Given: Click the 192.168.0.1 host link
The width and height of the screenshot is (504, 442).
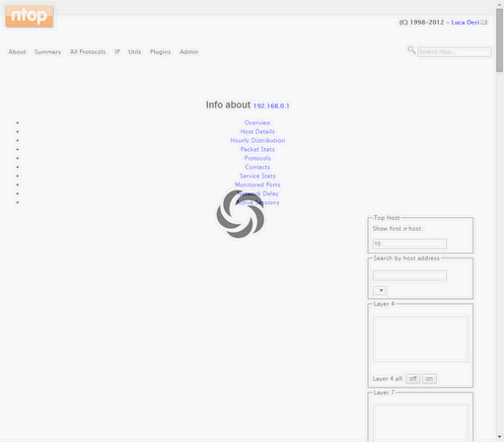Looking at the screenshot, I should click(x=271, y=106).
